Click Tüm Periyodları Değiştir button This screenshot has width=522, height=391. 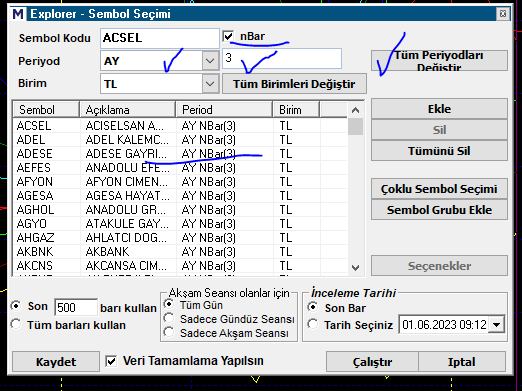pos(439,61)
